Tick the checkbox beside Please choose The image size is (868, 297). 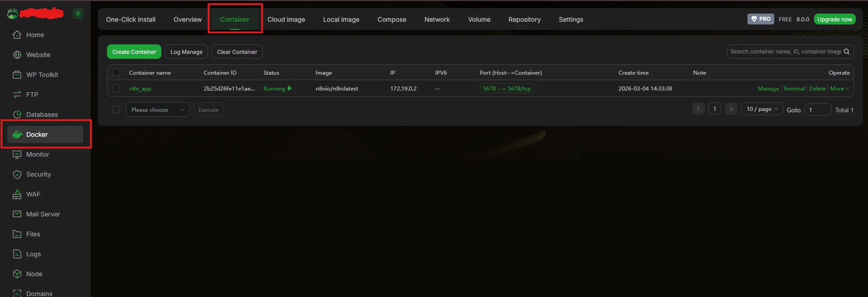click(x=116, y=110)
